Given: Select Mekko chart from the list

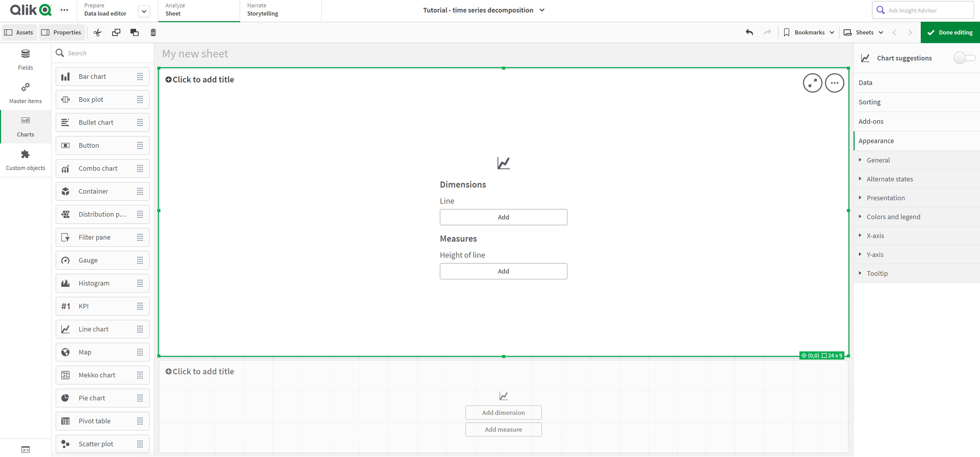Looking at the screenshot, I should [102, 375].
